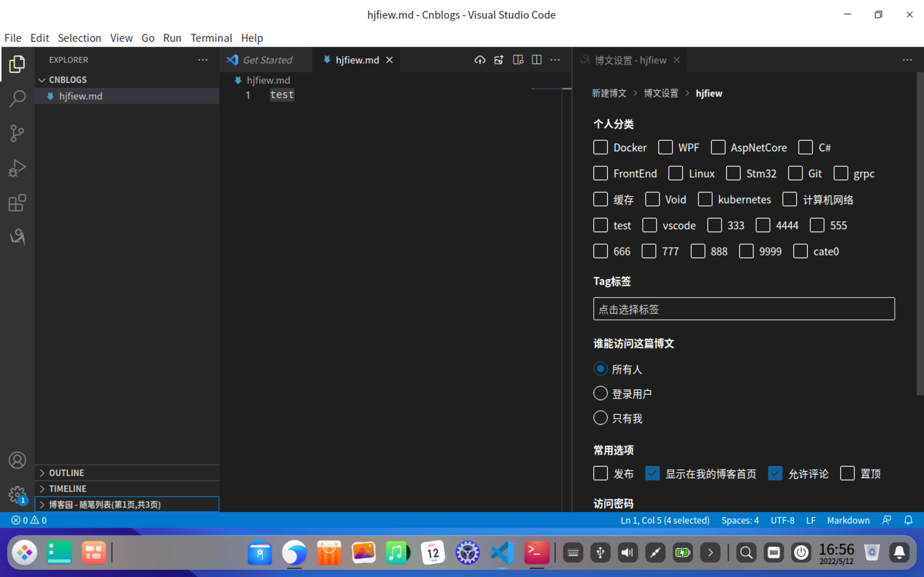Open the Search view in the activity bar
924x577 pixels.
(x=17, y=99)
